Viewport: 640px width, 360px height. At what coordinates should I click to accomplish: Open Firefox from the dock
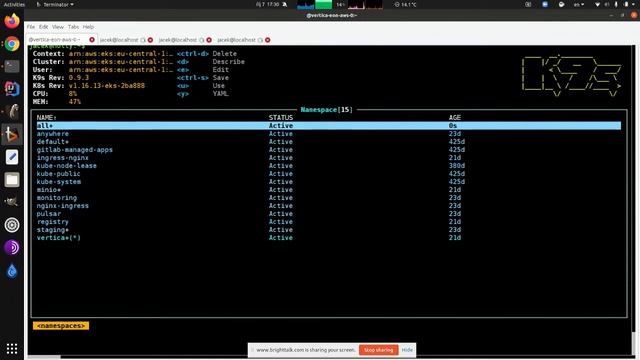pyautogui.click(x=12, y=21)
